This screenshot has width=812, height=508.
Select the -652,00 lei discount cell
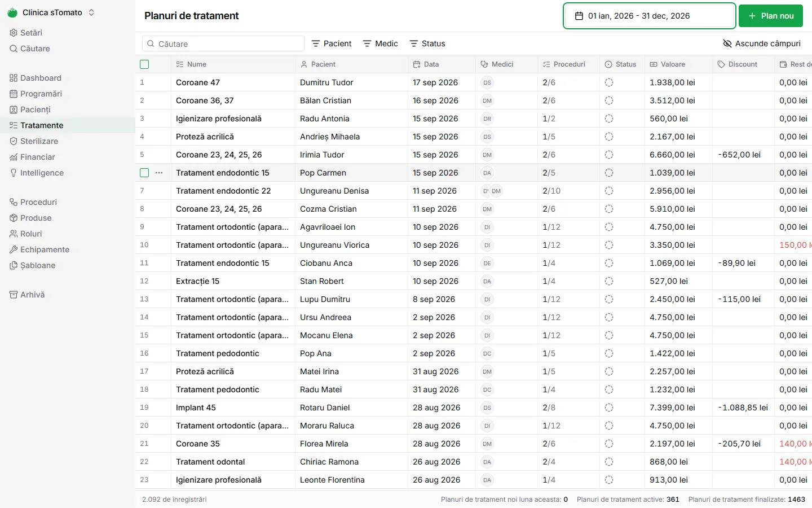(x=743, y=155)
